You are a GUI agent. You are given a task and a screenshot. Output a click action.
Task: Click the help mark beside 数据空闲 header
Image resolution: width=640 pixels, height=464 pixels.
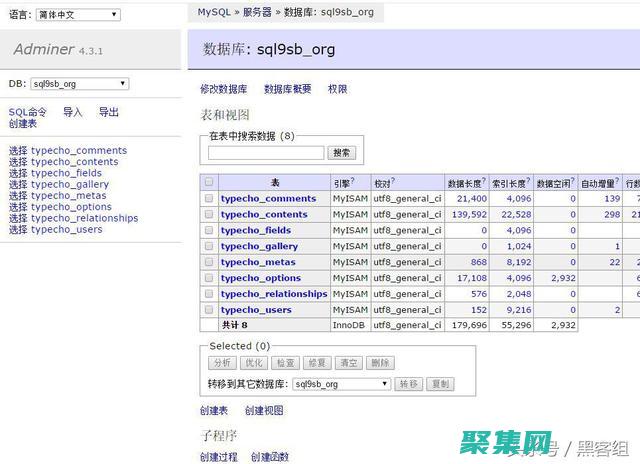tap(573, 181)
